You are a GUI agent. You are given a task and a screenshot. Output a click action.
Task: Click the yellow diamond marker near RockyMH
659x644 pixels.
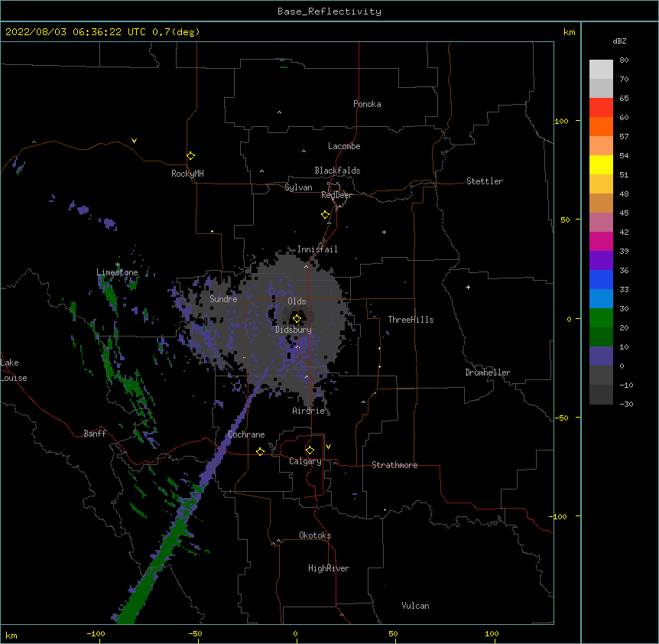[191, 156]
